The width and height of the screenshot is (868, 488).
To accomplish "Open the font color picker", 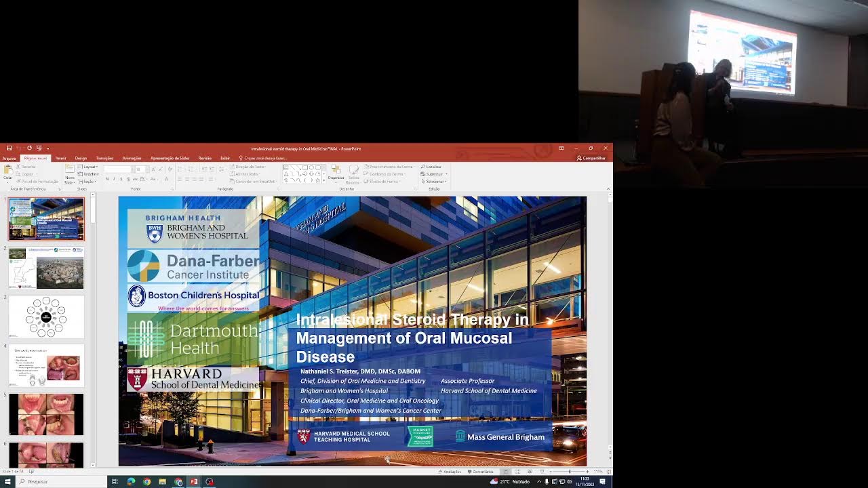I will (x=166, y=179).
